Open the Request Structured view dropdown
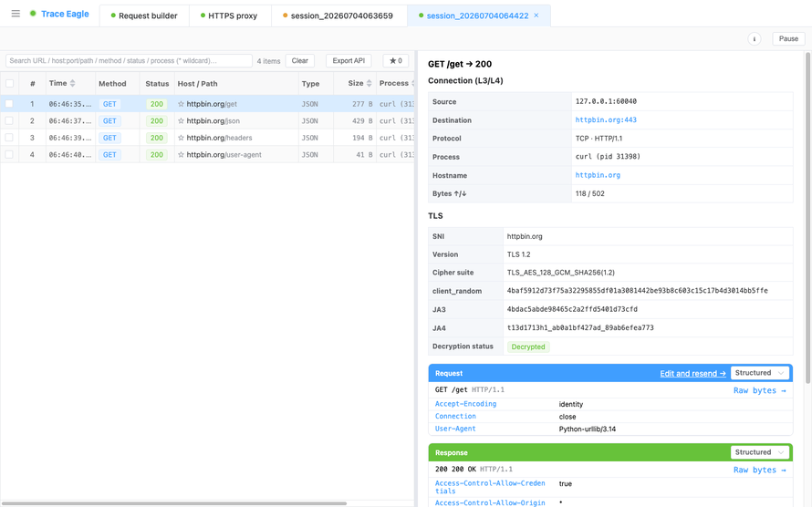Viewport: 812px width, 507px height. 760,373
